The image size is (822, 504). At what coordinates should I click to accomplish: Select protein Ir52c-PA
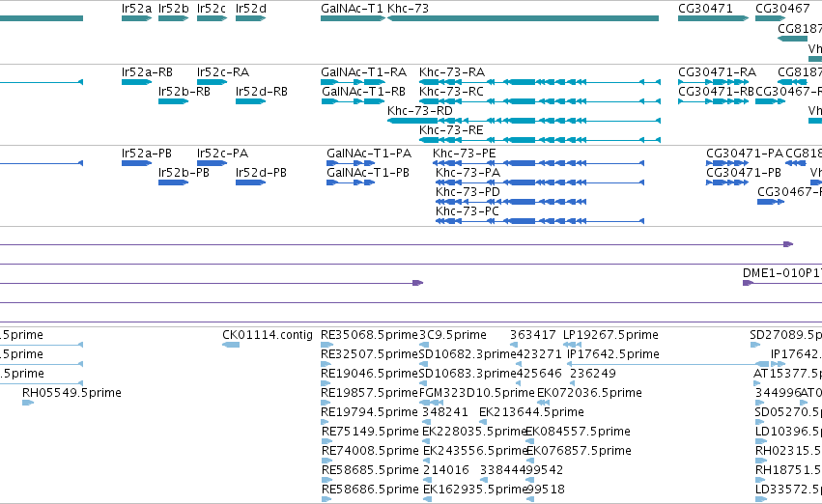(x=212, y=163)
